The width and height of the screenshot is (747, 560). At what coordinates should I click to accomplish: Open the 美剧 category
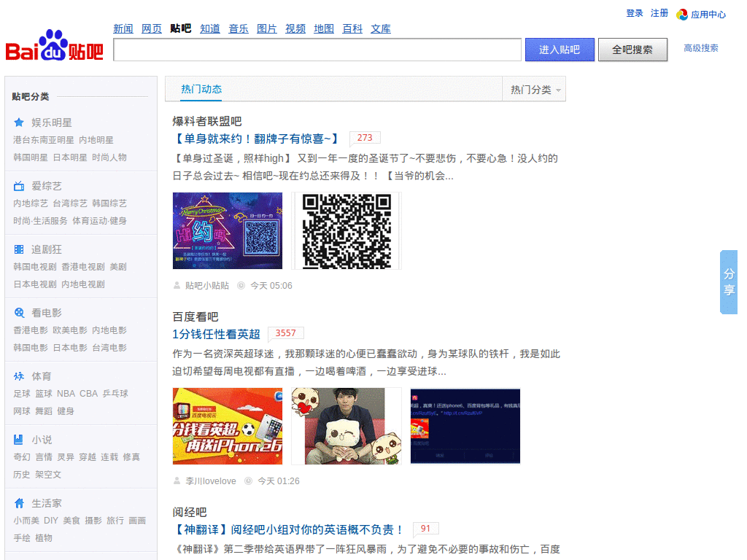(118, 267)
